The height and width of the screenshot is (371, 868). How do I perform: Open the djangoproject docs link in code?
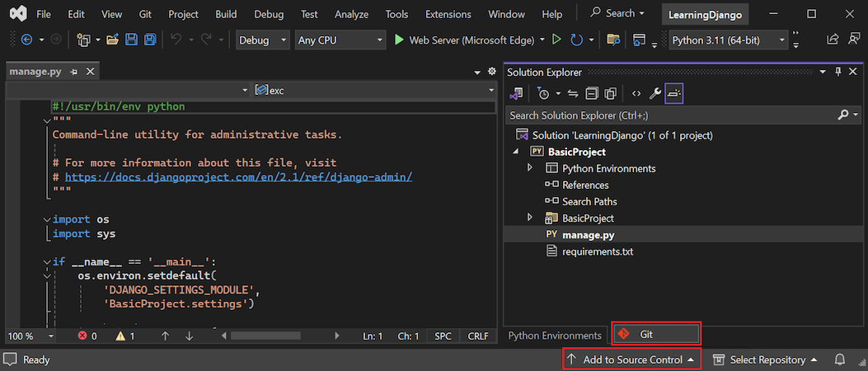(x=238, y=176)
